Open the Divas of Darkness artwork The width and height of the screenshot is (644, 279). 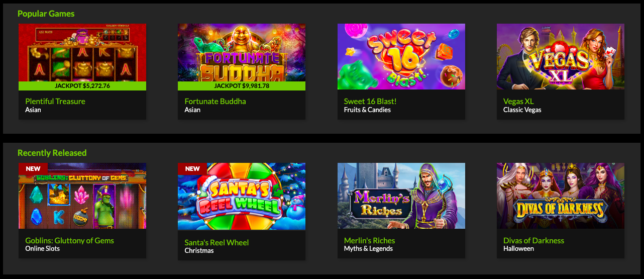(x=561, y=196)
